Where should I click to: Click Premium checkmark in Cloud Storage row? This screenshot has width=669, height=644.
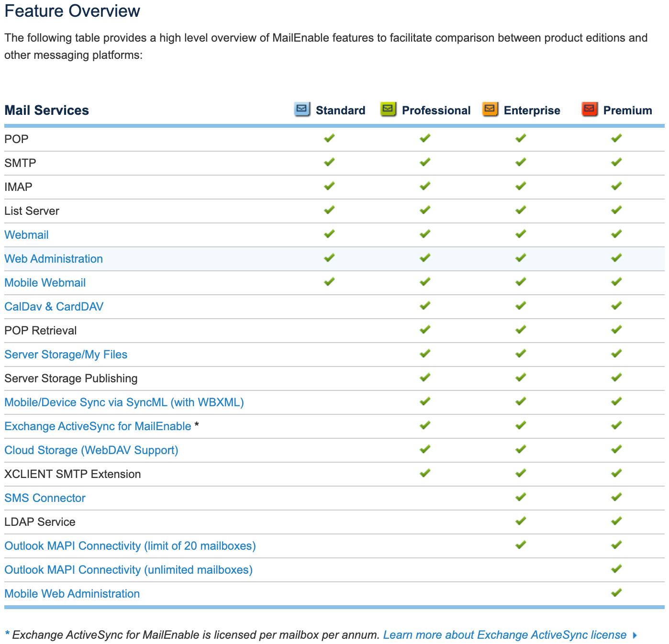(x=616, y=449)
